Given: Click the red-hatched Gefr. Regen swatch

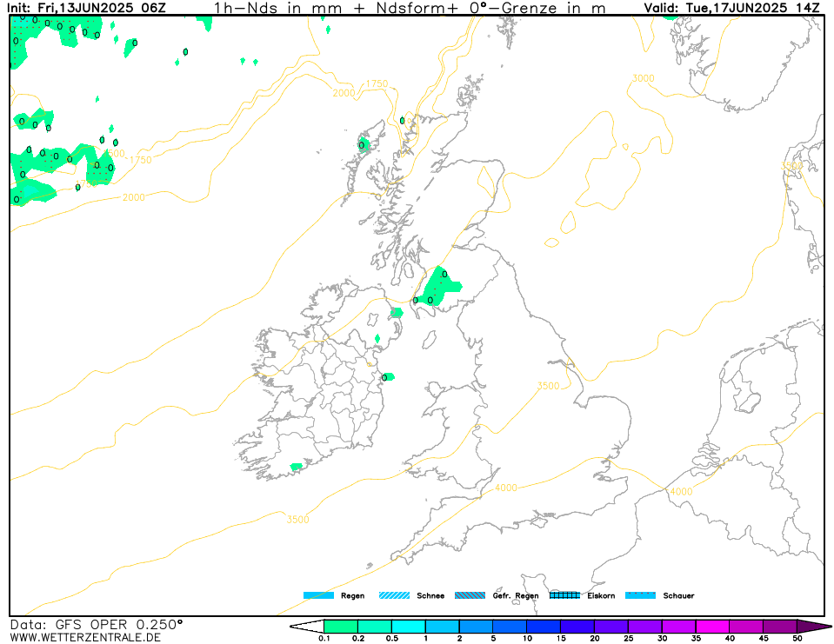Looking at the screenshot, I should pyautogui.click(x=470, y=595).
